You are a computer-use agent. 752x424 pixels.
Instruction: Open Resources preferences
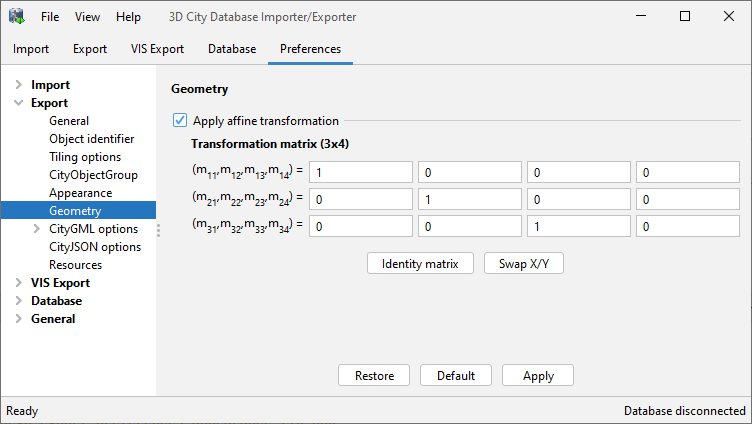pos(75,265)
